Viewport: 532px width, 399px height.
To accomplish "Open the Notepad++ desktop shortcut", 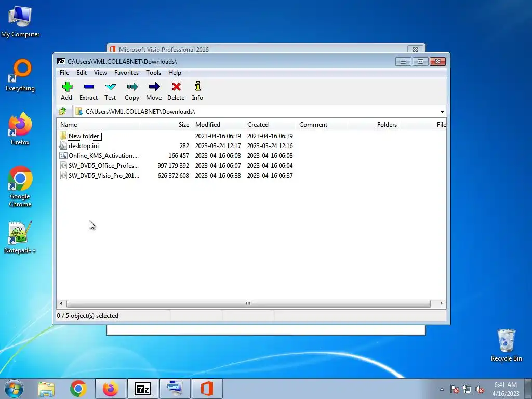I will [x=20, y=237].
